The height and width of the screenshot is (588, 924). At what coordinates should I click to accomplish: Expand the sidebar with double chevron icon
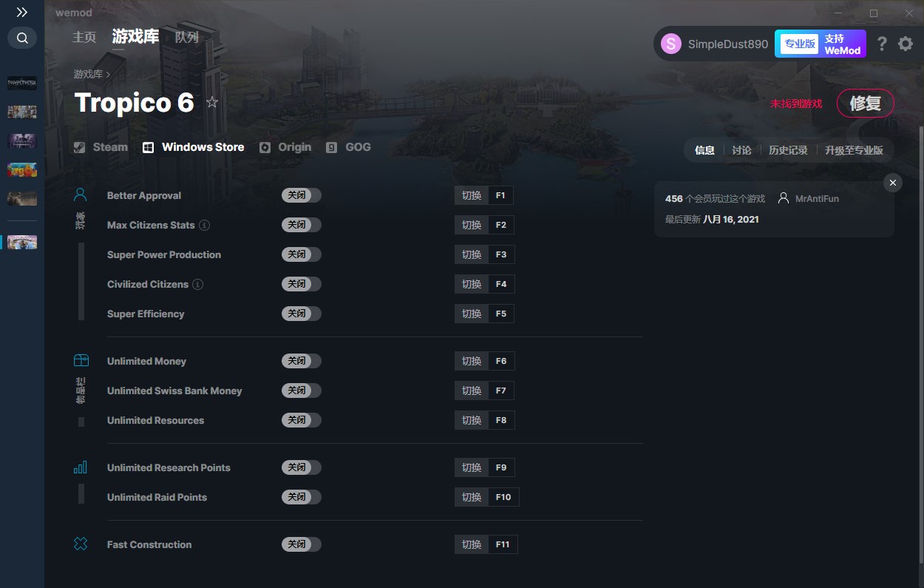click(22, 13)
